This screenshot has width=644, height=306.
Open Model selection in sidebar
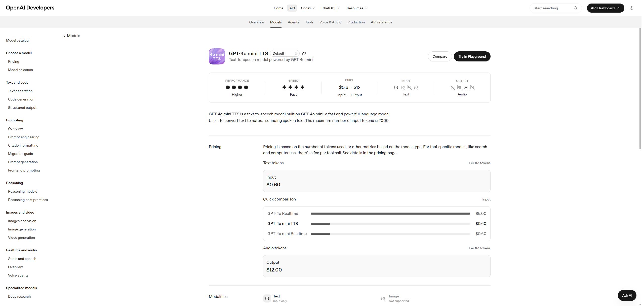(20, 70)
